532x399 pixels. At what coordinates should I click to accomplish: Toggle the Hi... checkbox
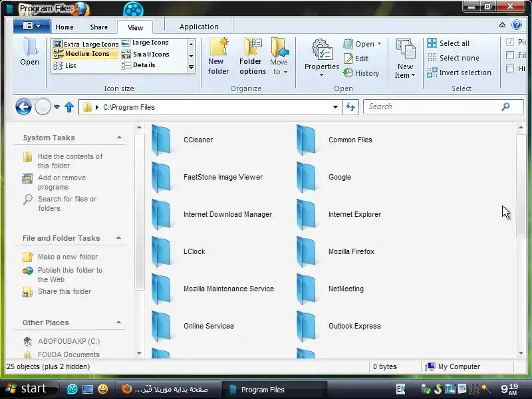click(x=509, y=68)
